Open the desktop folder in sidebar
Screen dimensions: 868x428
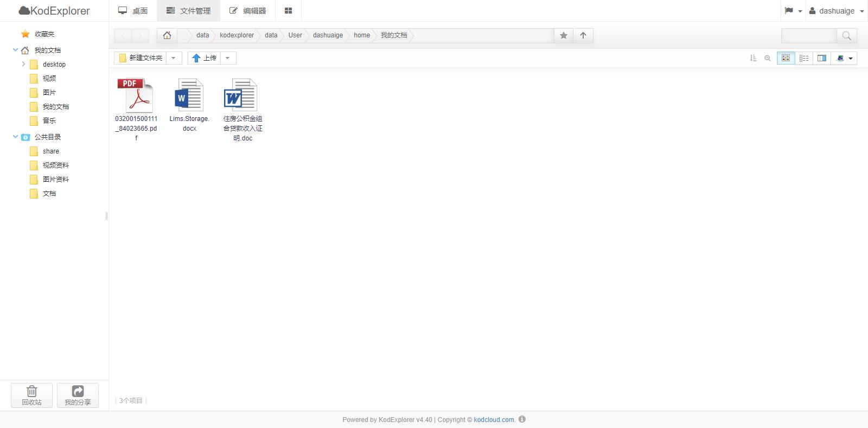coord(54,65)
